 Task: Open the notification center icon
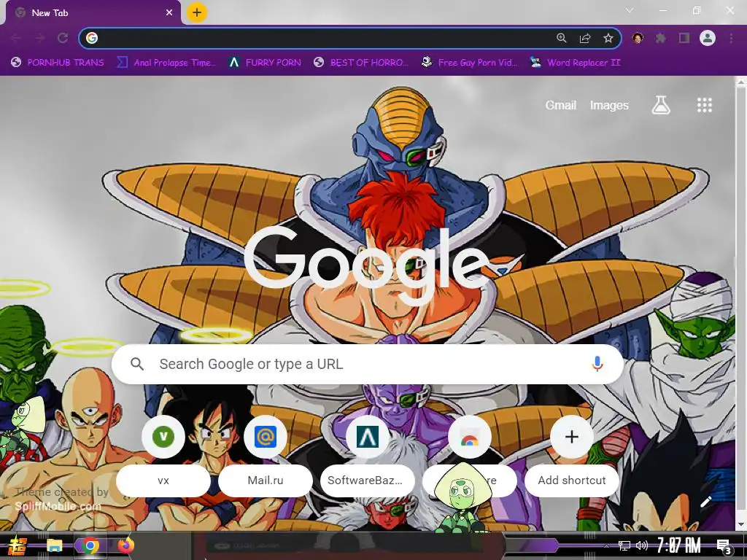tap(724, 547)
